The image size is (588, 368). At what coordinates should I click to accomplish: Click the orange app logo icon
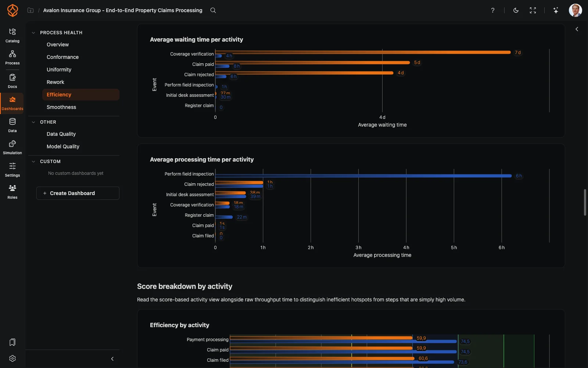[12, 10]
